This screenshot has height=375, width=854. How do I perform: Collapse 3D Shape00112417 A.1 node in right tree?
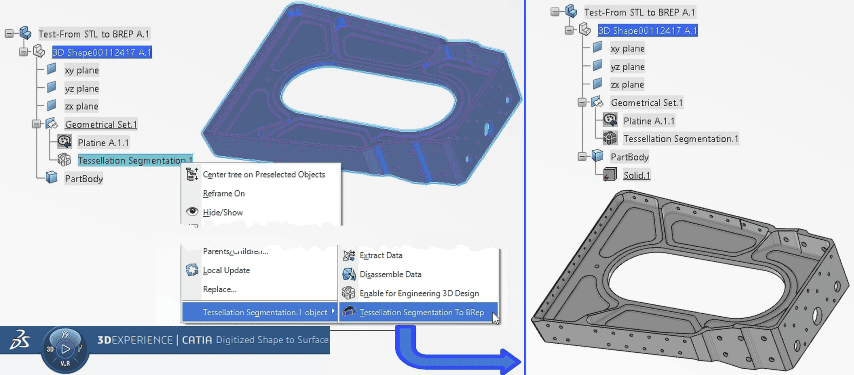coord(569,30)
